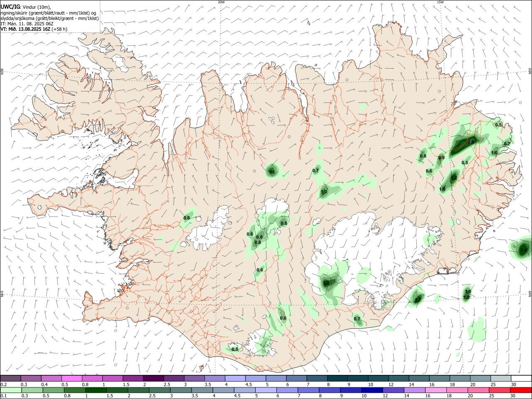Pick the crimson swatch at 25 in the lower legend row
The height and width of the screenshot is (399, 532).
coord(499,390)
